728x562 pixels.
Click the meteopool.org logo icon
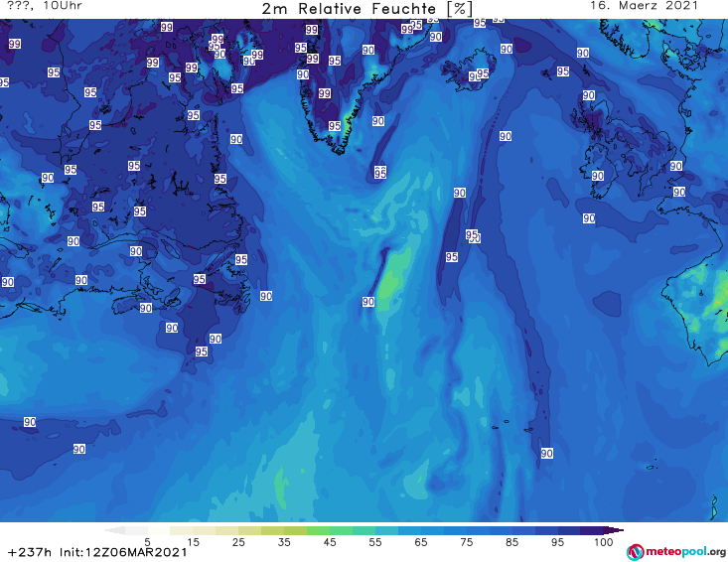(x=636, y=552)
